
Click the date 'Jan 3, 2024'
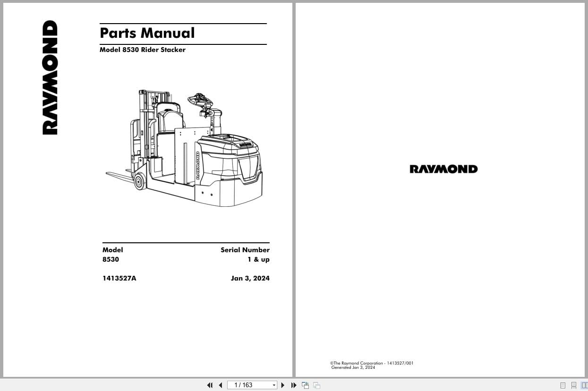250,278
